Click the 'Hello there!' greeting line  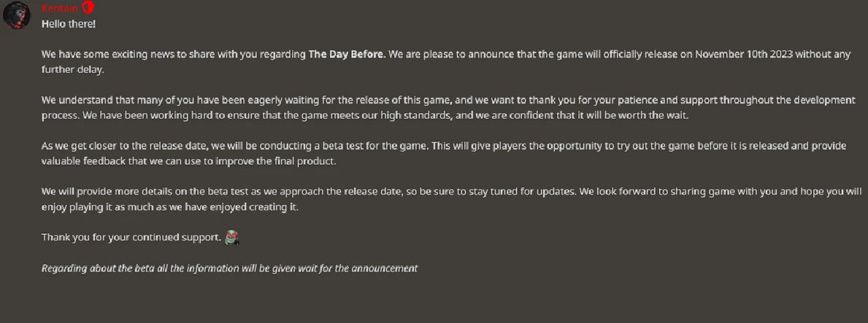point(69,24)
